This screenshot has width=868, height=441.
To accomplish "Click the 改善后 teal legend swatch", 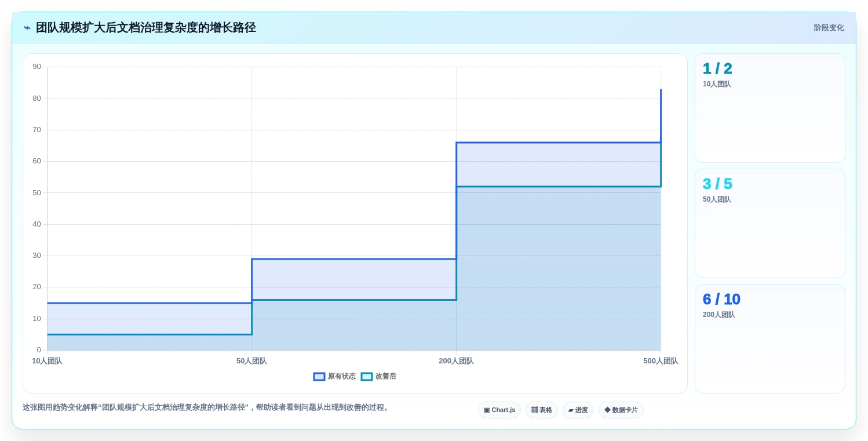I will click(x=367, y=377).
